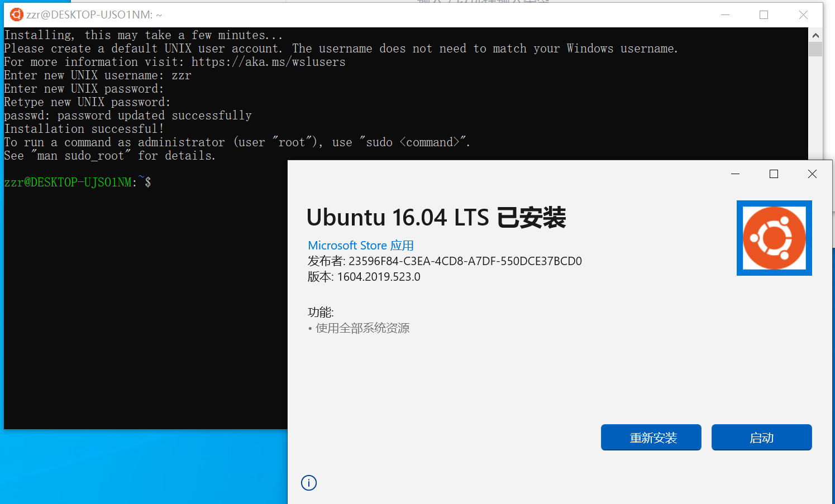Screen dimensions: 835x504
Task: Open the Microsoft Store 应用 link
Action: (361, 246)
